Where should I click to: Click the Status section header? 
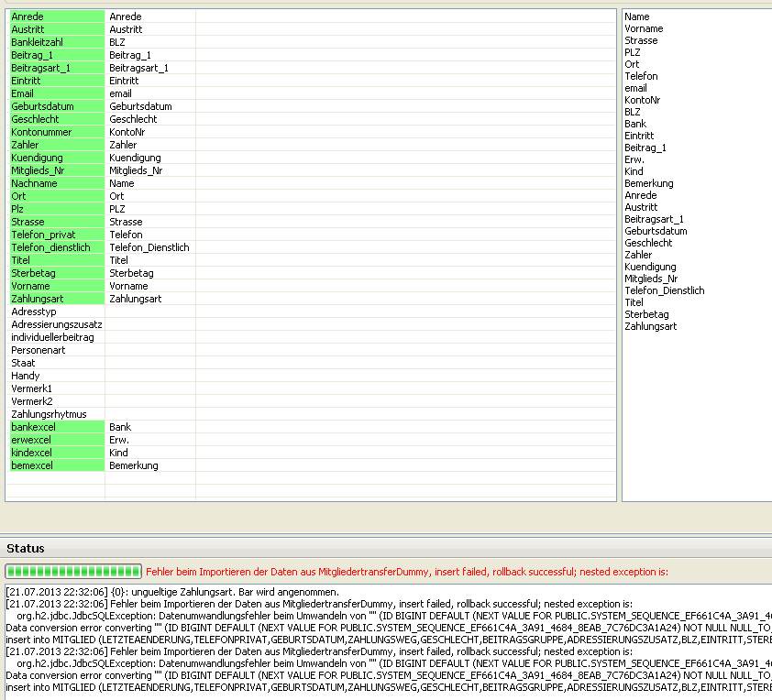(x=26, y=548)
